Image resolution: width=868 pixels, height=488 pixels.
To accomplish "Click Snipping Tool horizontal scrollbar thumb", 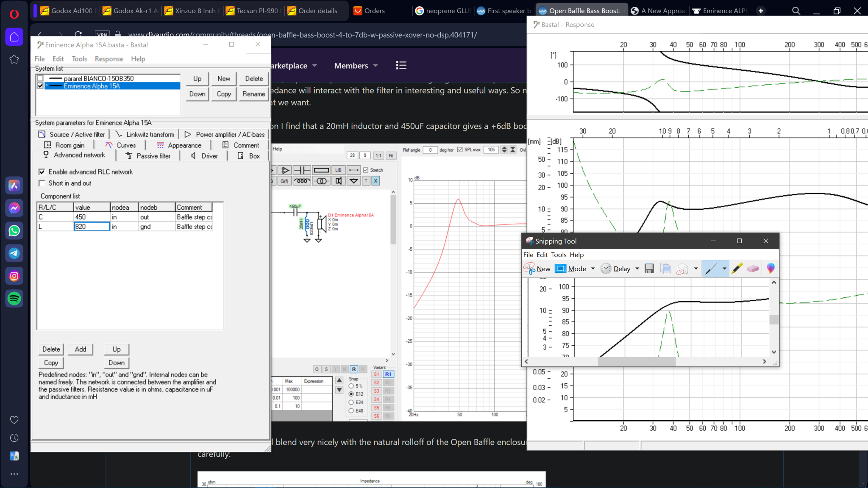I will tap(637, 361).
